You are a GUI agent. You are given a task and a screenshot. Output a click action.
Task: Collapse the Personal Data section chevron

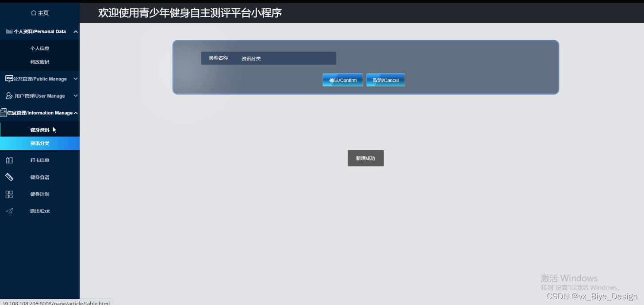pyautogui.click(x=76, y=32)
